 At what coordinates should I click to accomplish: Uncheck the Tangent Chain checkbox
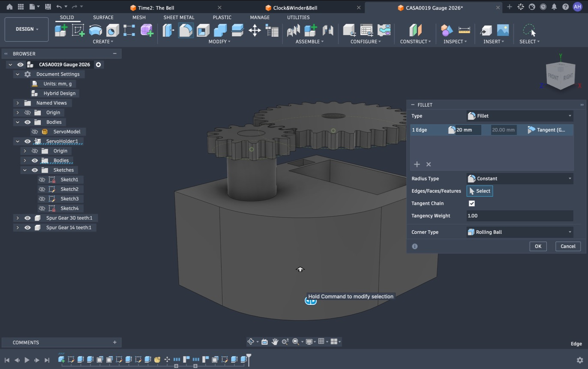(472, 203)
